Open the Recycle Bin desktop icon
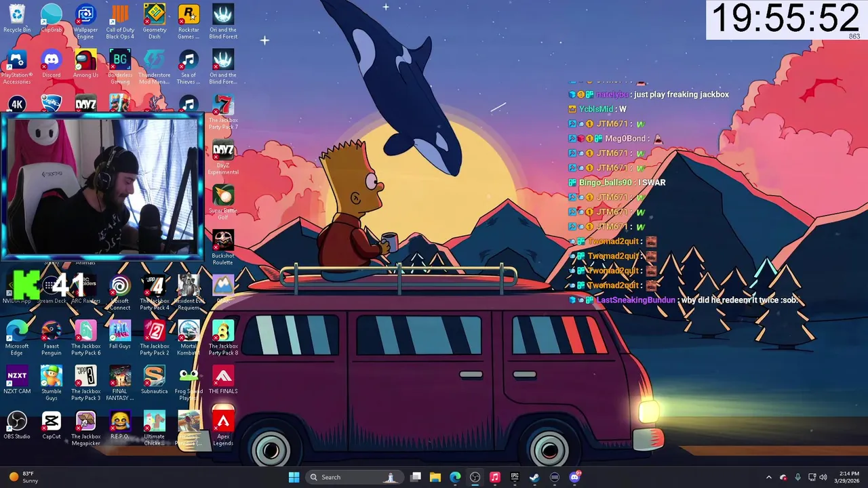Image resolution: width=868 pixels, height=488 pixels. 17,19
